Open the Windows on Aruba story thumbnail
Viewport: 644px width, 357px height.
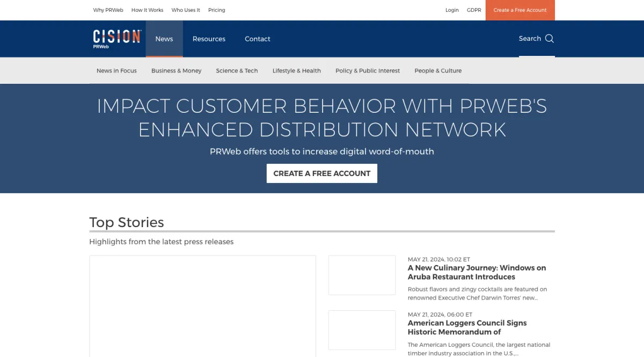click(362, 275)
